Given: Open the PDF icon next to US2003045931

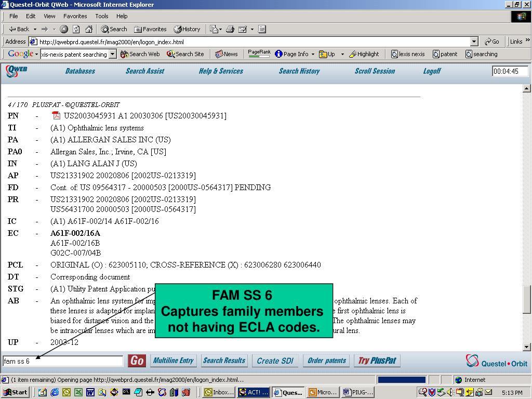Looking at the screenshot, I should pos(56,115).
